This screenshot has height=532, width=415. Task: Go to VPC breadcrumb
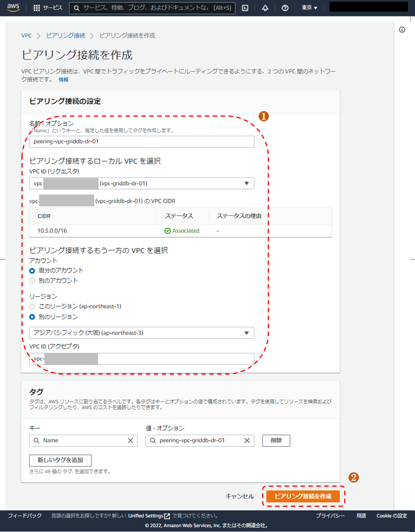[26, 35]
